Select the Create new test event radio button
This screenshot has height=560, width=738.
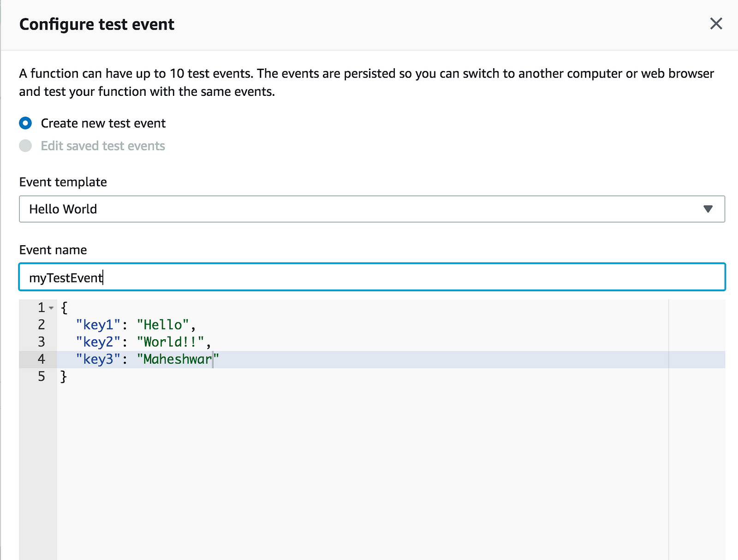point(25,123)
